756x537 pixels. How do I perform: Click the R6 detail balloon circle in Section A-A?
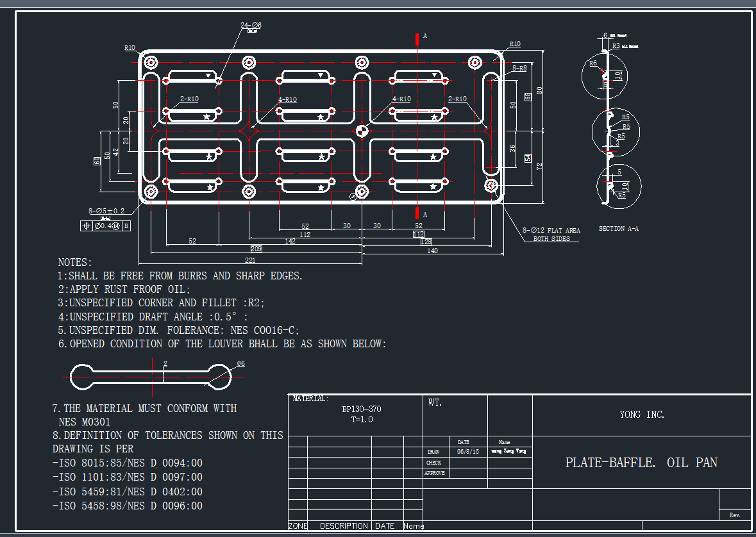click(x=605, y=76)
